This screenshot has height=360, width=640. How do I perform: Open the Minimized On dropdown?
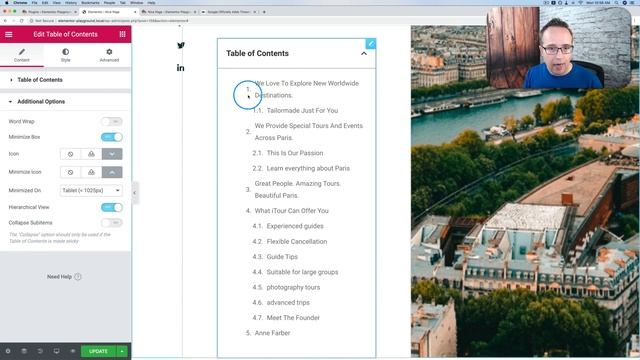(91, 191)
